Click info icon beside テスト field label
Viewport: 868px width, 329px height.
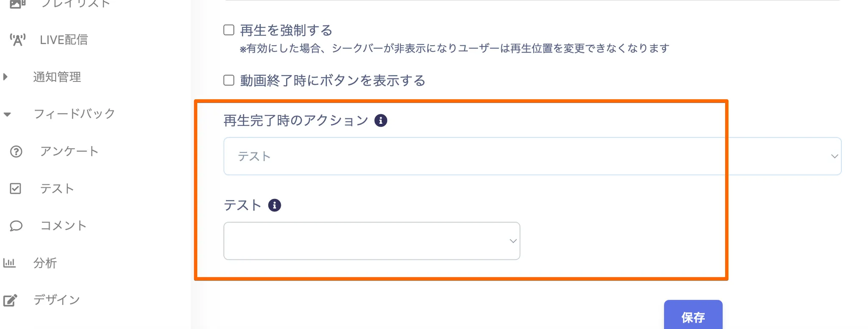[275, 206]
